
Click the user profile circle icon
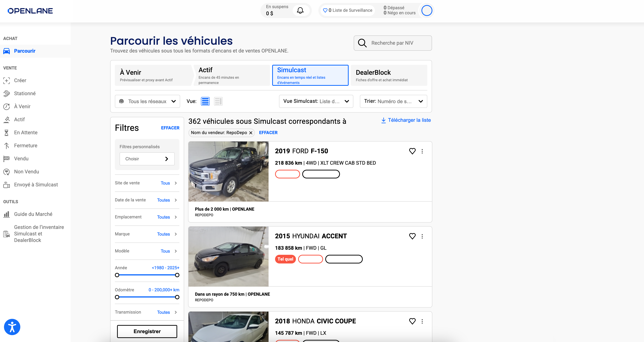(x=427, y=10)
